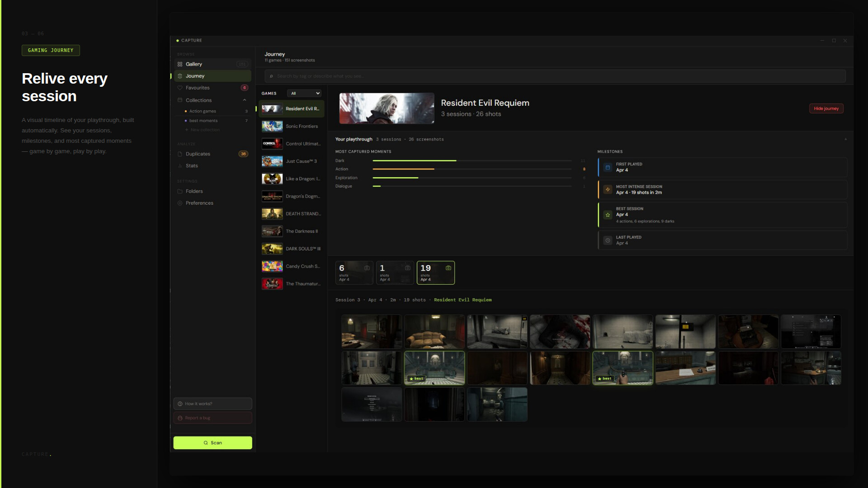868x488 pixels.
Task: Click the Best Session star milestone icon
Action: [608, 215]
